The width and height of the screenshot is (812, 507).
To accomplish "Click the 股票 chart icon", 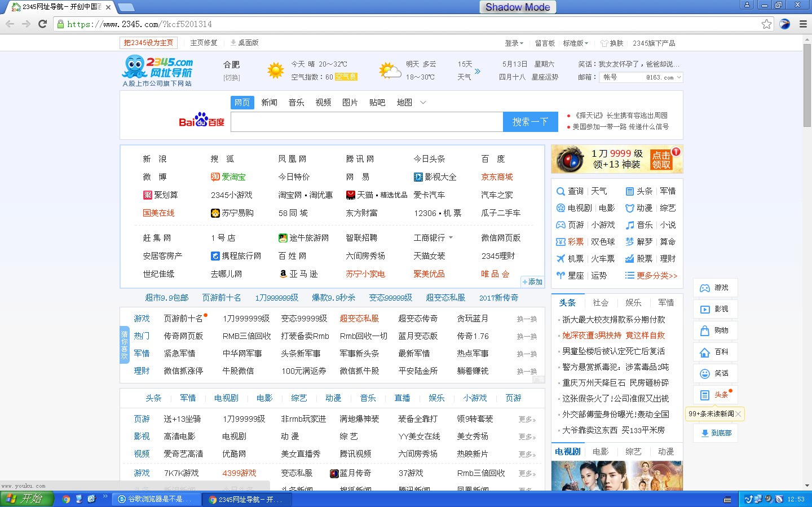I will point(630,259).
